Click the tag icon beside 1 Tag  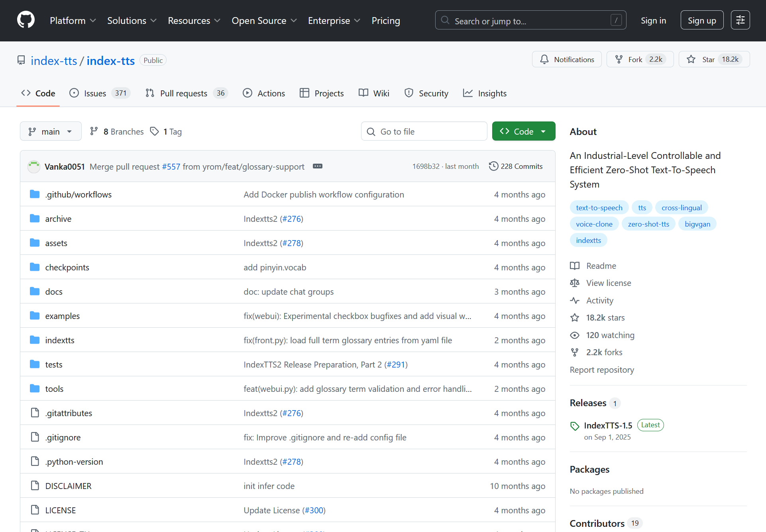(x=155, y=131)
